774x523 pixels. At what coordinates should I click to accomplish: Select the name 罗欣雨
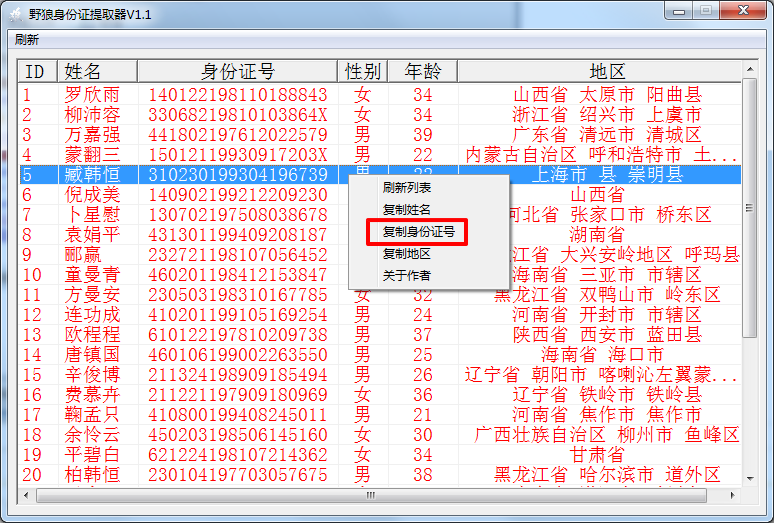tap(92, 95)
